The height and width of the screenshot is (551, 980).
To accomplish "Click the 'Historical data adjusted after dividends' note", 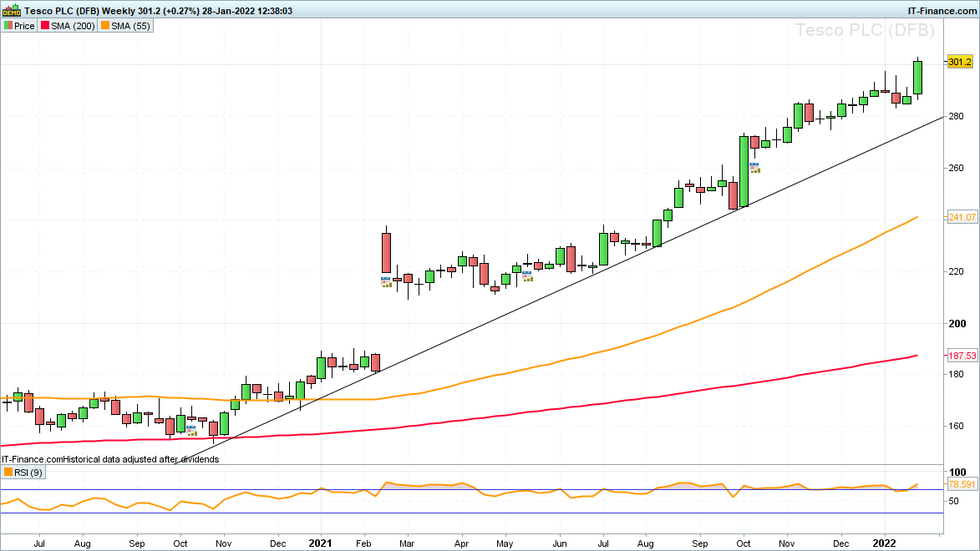I will click(141, 459).
